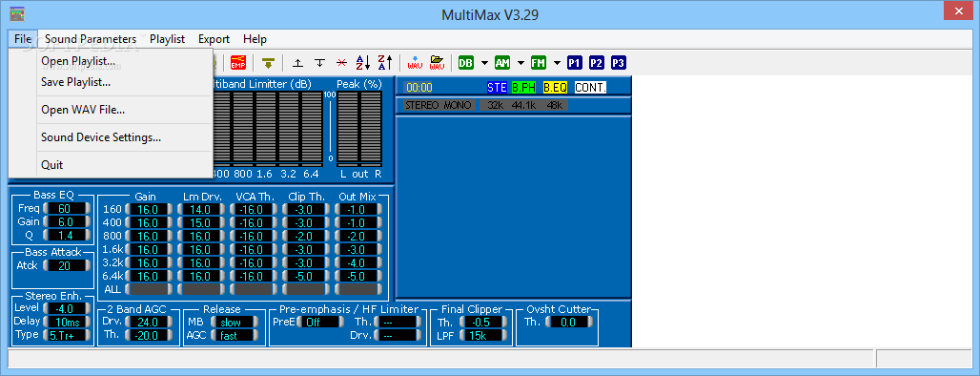Click Pre-emphasis PreE 'Off' selector
Viewport: 980px width, 376px height.
tap(320, 323)
